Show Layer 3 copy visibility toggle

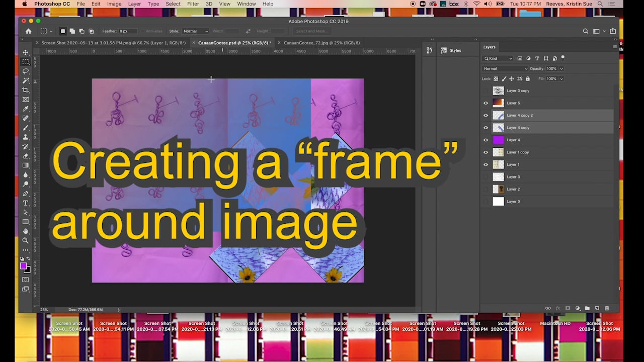pyautogui.click(x=486, y=91)
